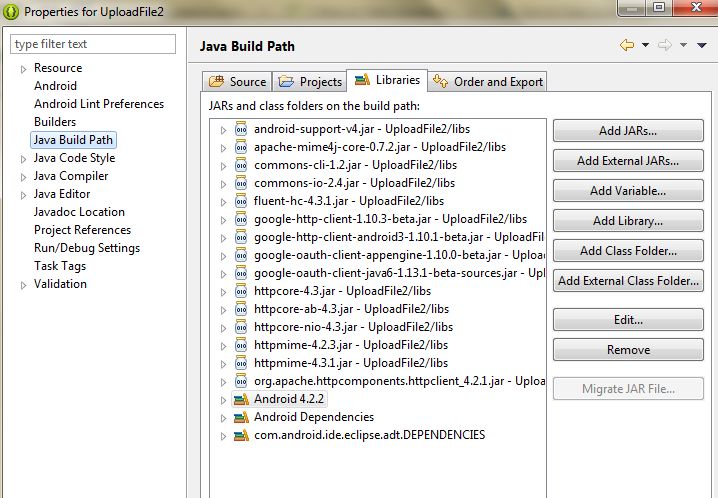The width and height of the screenshot is (718, 498).
Task: Click the forward navigation arrow icon
Action: (x=665, y=45)
